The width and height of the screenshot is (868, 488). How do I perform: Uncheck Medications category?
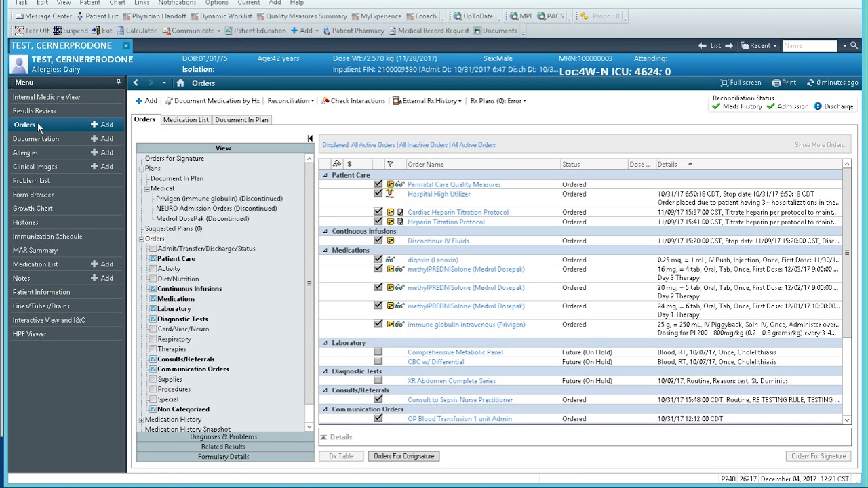(153, 299)
